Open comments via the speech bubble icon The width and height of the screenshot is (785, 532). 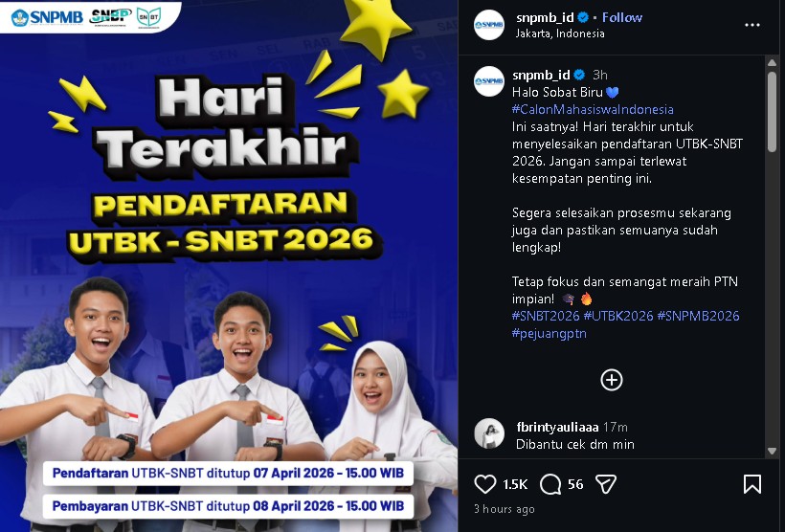pos(550,484)
